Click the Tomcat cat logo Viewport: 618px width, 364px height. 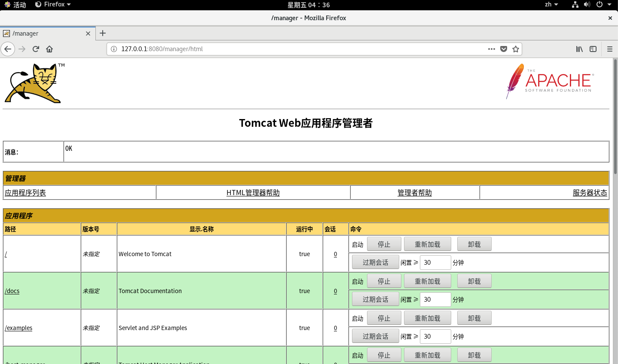33,83
